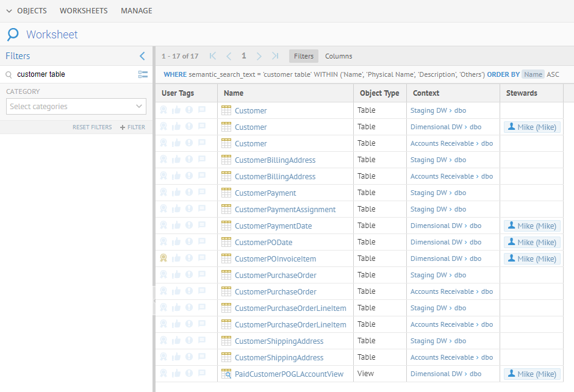This screenshot has height=392, width=574.
Task: Click RESET FILTERS
Action: (x=92, y=127)
